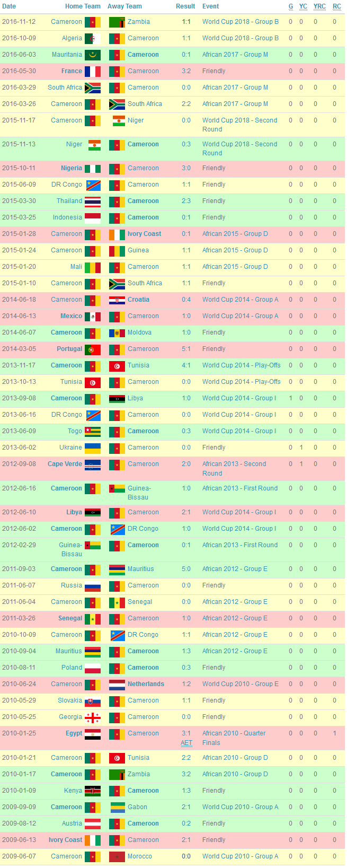Click the Morocco flag icon
The image size is (347, 868).
[x=117, y=857]
